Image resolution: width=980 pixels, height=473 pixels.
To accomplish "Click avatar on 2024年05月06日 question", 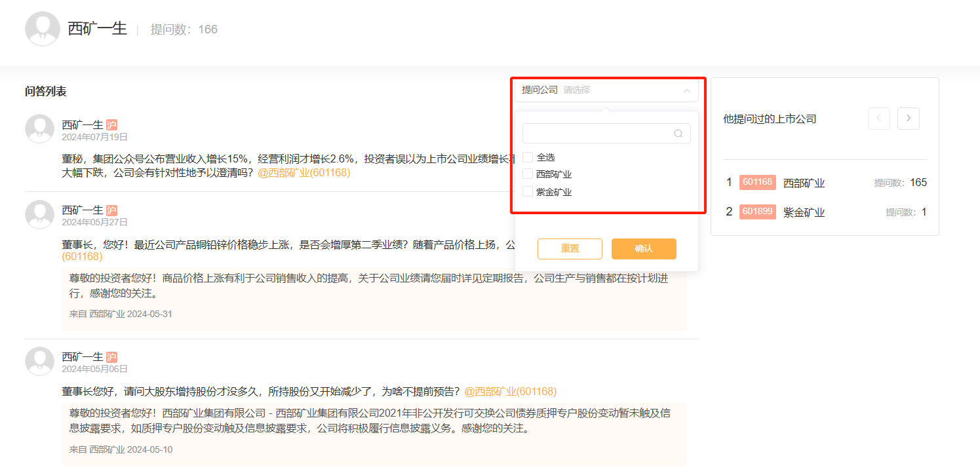I will pos(39,361).
